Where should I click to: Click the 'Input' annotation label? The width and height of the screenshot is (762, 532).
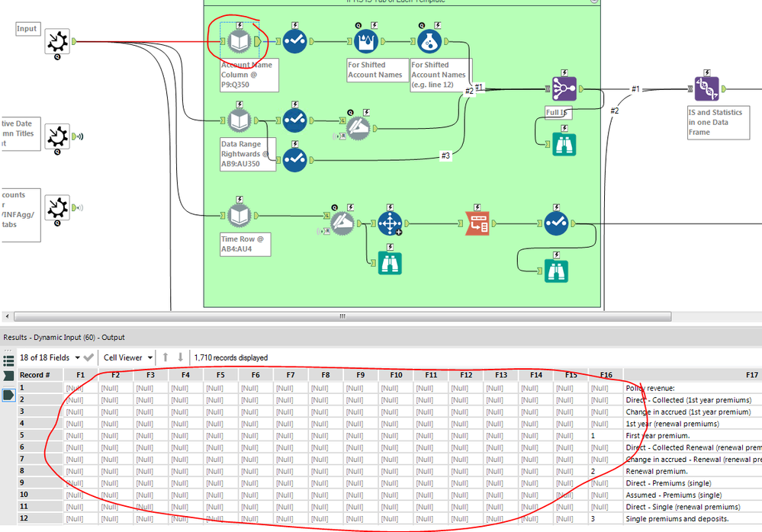tap(27, 29)
